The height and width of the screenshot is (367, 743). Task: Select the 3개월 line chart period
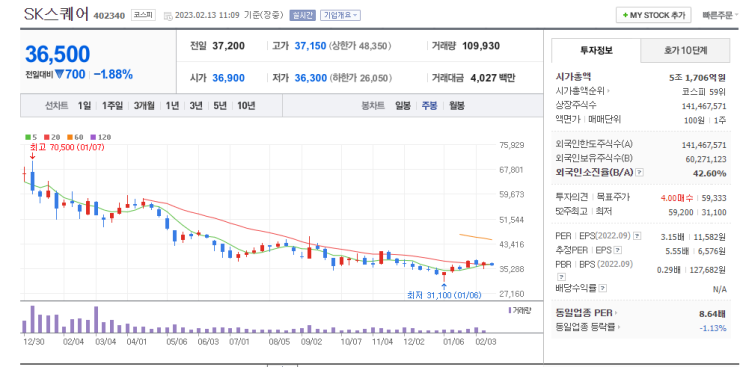point(144,106)
